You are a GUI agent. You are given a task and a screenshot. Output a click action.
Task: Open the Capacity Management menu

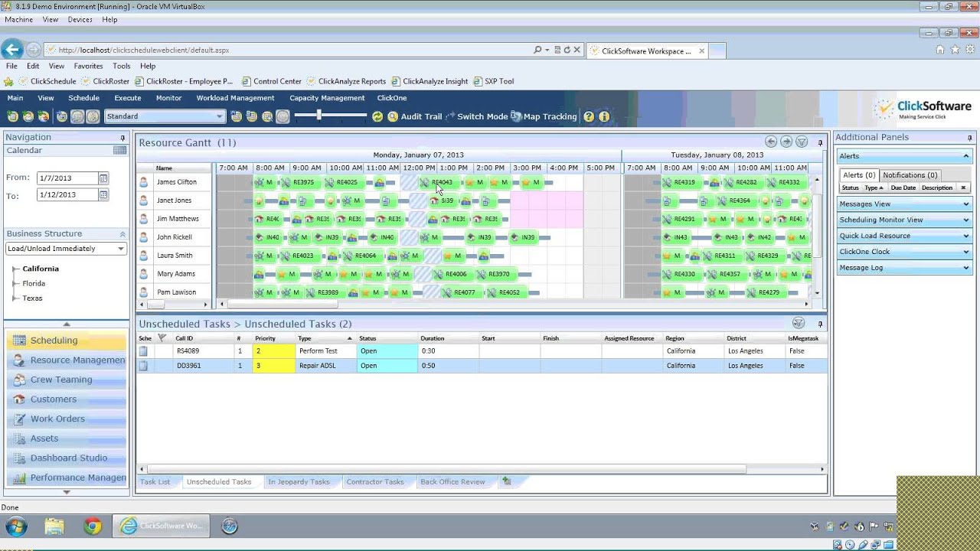point(327,98)
